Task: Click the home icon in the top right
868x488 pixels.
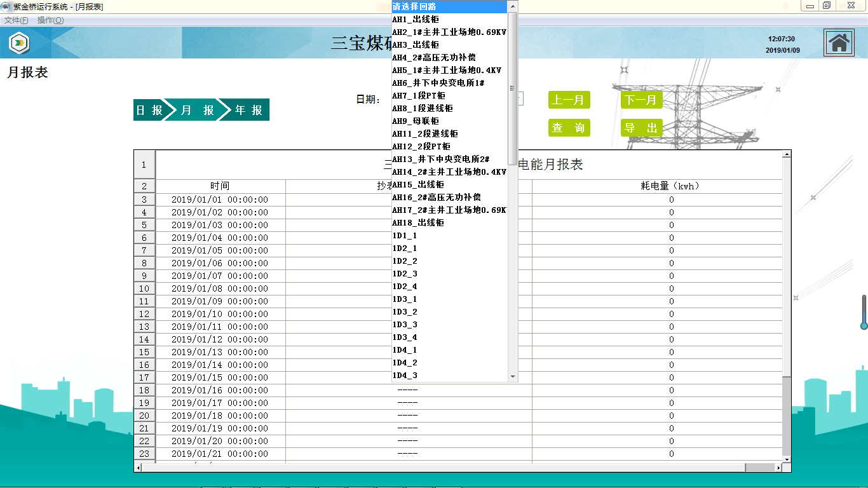Action: [839, 43]
